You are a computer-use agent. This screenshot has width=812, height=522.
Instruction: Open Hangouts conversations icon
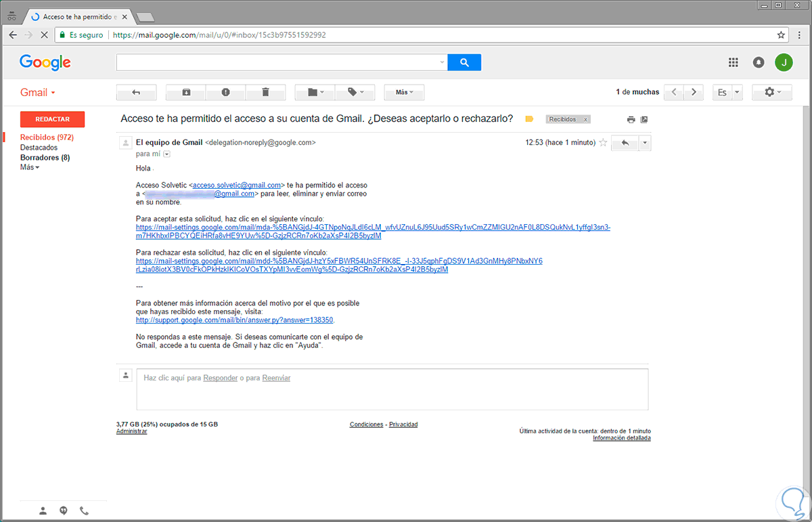click(x=64, y=511)
